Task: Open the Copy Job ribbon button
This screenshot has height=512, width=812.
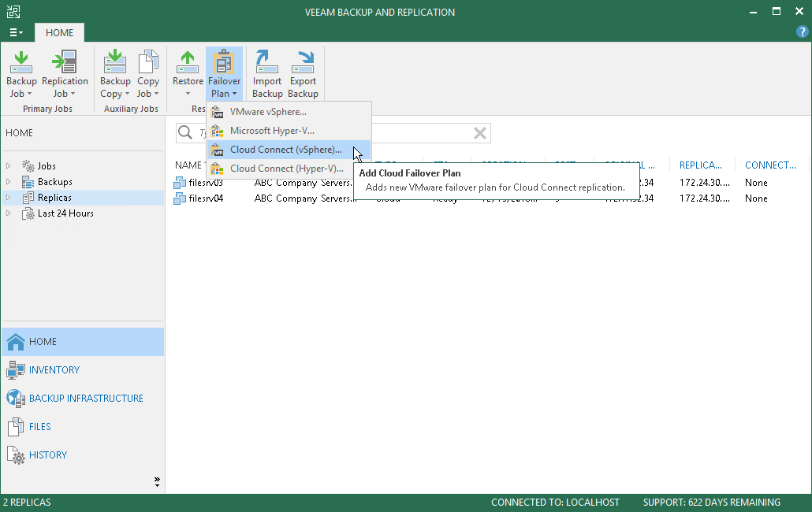Action: point(148,73)
